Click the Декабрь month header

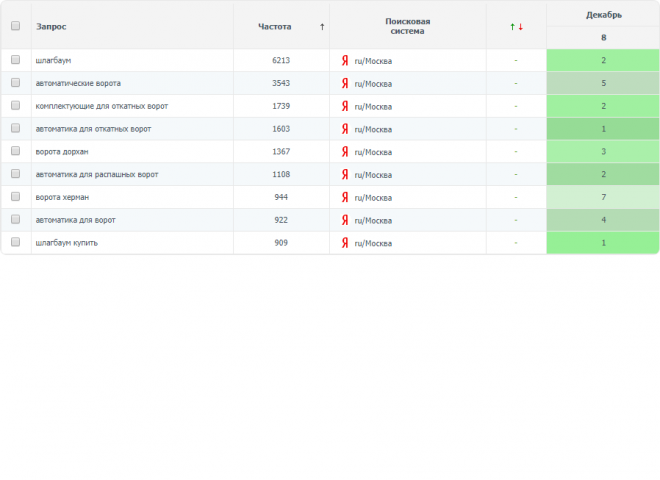[604, 15]
